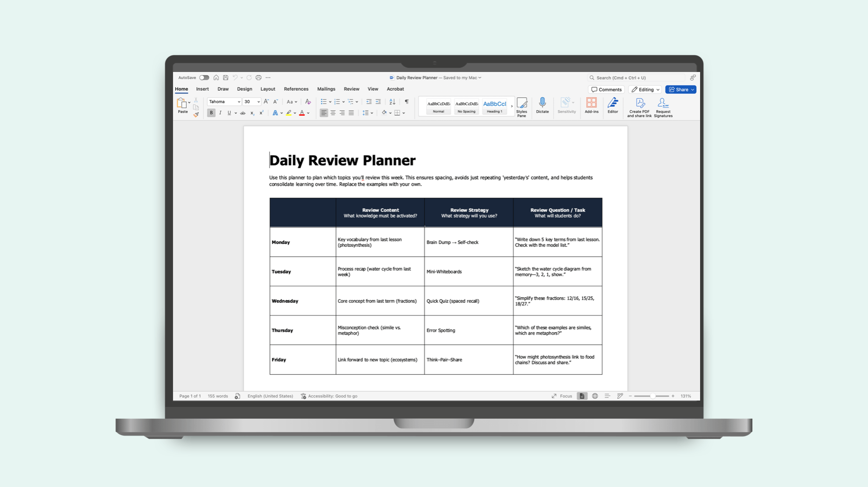Create PDF and share link
Image resolution: width=868 pixels, height=487 pixels.
click(639, 107)
